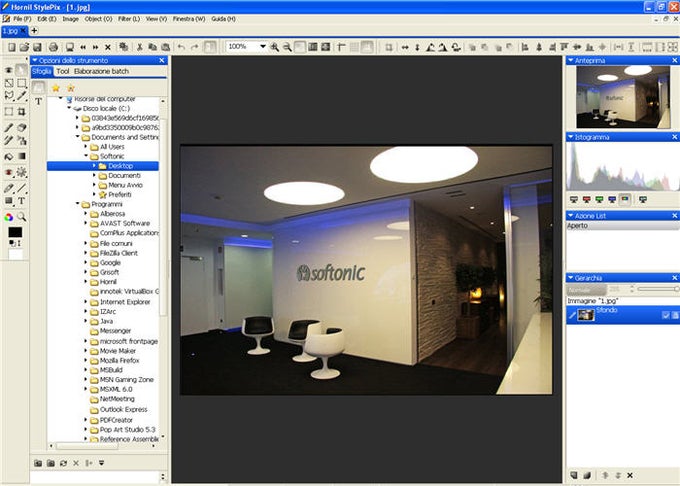Screen dimensions: 680x486
Task: Collapse the Programmi folder node
Action: tap(78, 204)
